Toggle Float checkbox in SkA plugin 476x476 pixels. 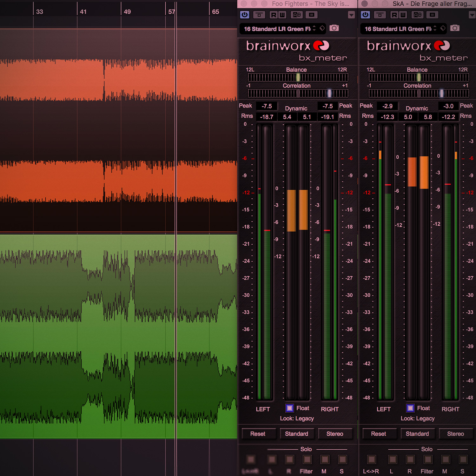410,408
